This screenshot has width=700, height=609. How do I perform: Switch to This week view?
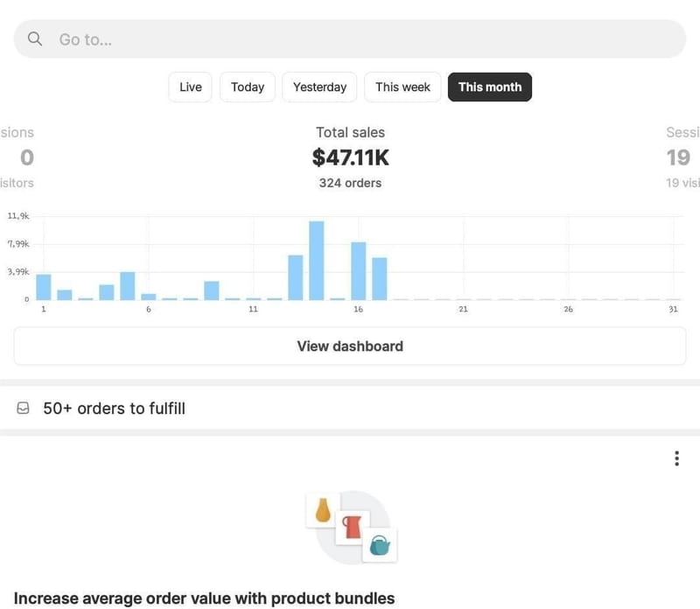pyautogui.click(x=402, y=87)
